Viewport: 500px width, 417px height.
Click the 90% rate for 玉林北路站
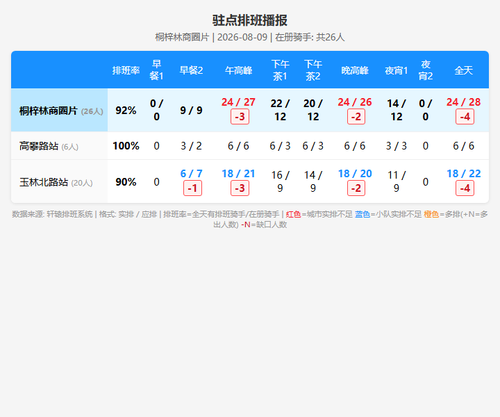(126, 182)
